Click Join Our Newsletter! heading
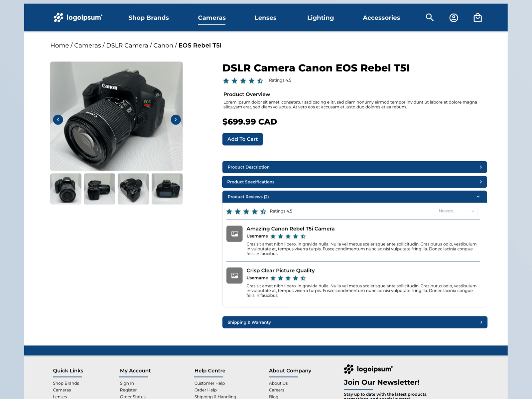The image size is (532, 399). [382, 382]
